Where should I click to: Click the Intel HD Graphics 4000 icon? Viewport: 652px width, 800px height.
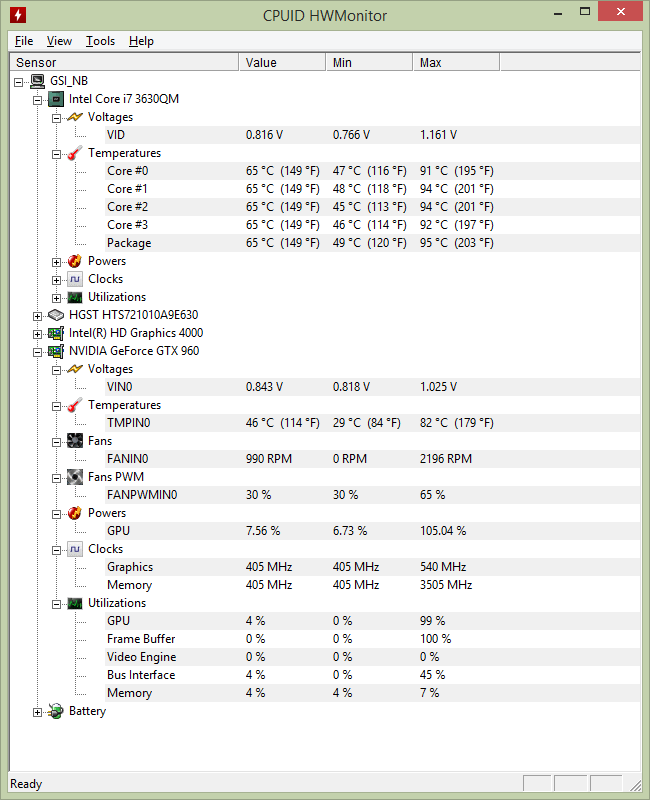point(56,333)
